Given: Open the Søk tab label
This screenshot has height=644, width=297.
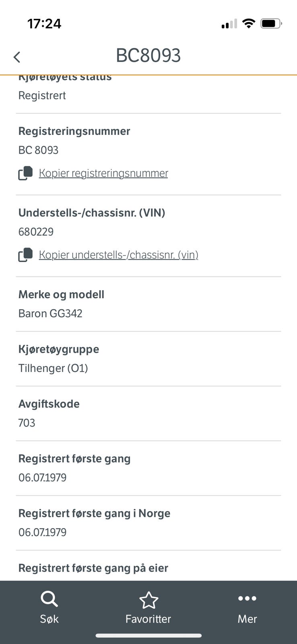Looking at the screenshot, I should [49, 619].
